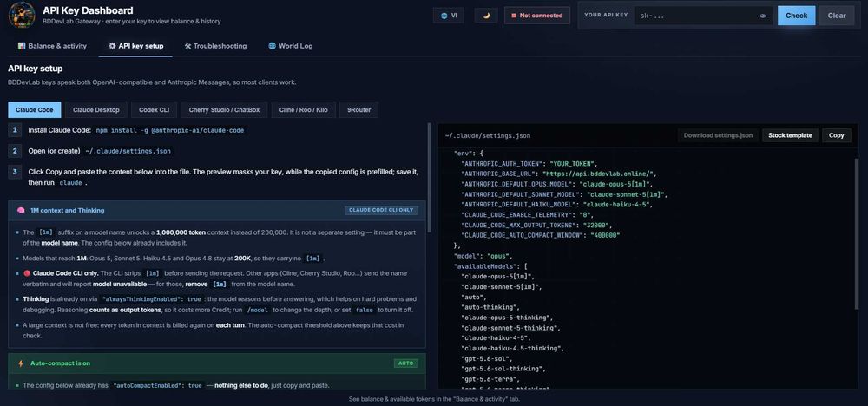Click the API Key Dashboard title
This screenshot has width=868, height=406.
coord(88,10)
